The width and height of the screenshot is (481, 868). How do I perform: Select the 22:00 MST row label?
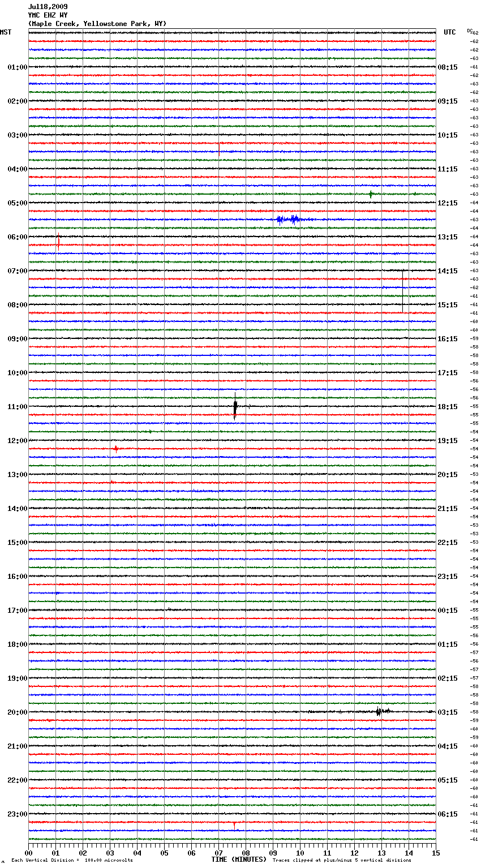point(18,780)
